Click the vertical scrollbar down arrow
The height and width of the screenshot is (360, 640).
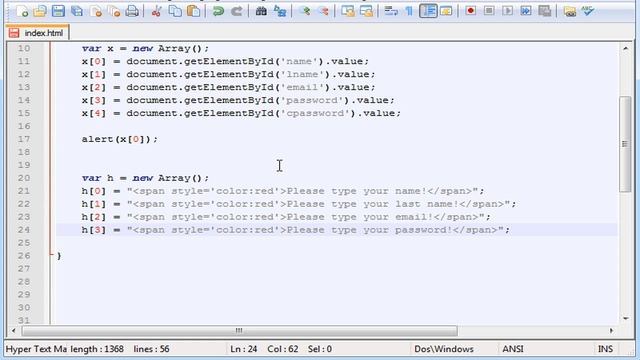625,318
